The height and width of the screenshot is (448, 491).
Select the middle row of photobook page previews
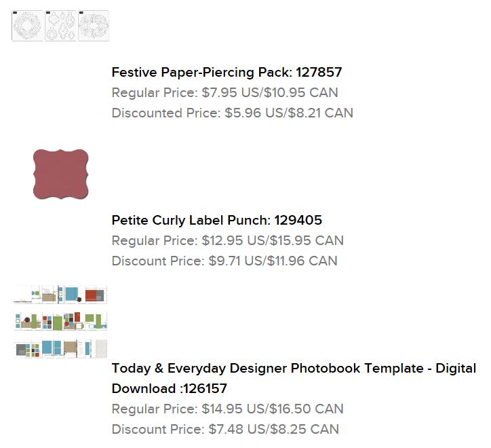60,321
